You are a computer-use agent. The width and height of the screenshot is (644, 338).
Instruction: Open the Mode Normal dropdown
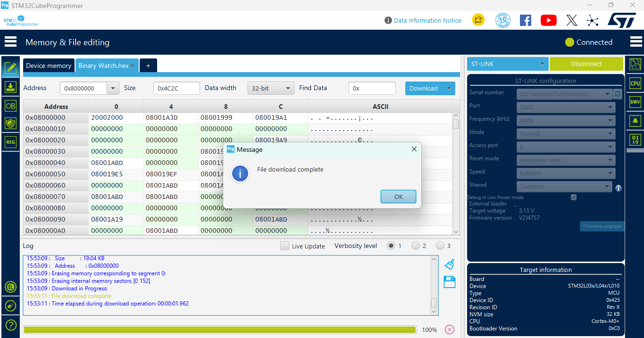566,133
